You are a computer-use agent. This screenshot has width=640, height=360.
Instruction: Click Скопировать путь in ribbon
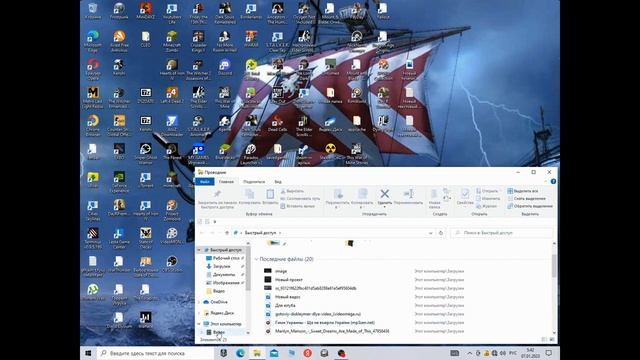(300, 198)
